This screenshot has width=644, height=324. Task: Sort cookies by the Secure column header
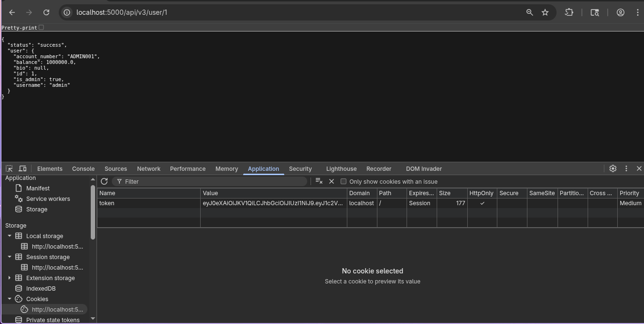click(x=512, y=193)
